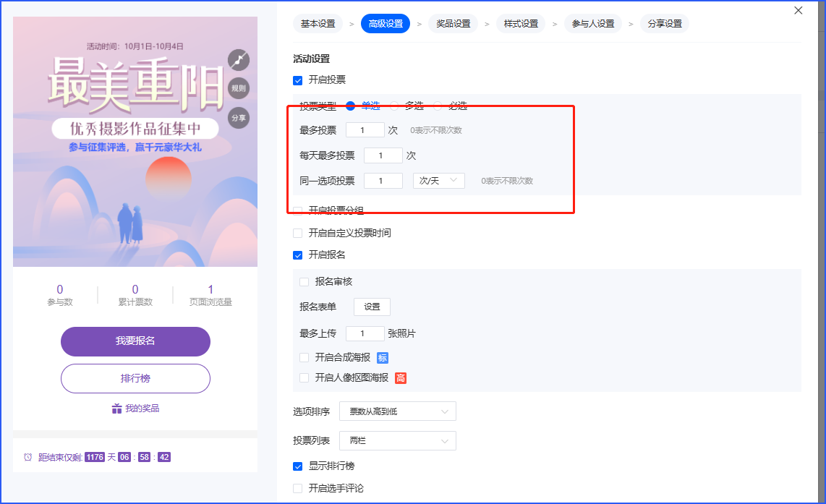Uncheck the 开启报名 checkbox
This screenshot has width=826, height=504.
[297, 255]
